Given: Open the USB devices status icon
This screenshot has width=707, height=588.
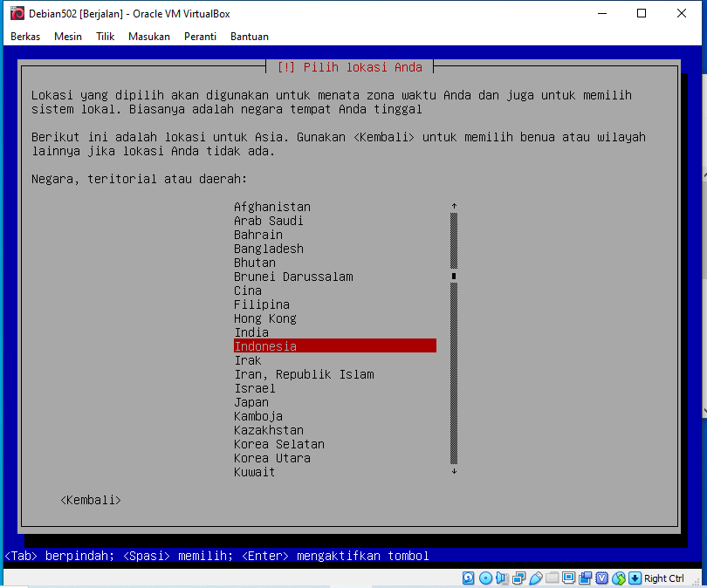Looking at the screenshot, I should [536, 578].
